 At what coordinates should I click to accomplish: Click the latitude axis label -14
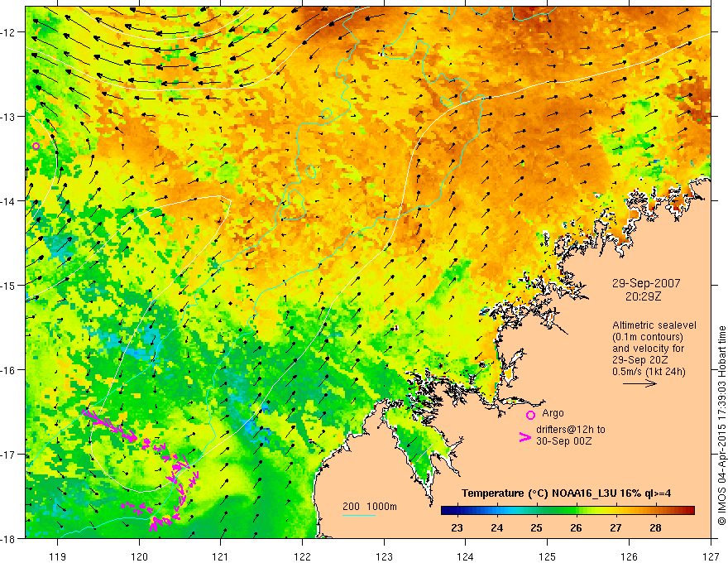9,201
